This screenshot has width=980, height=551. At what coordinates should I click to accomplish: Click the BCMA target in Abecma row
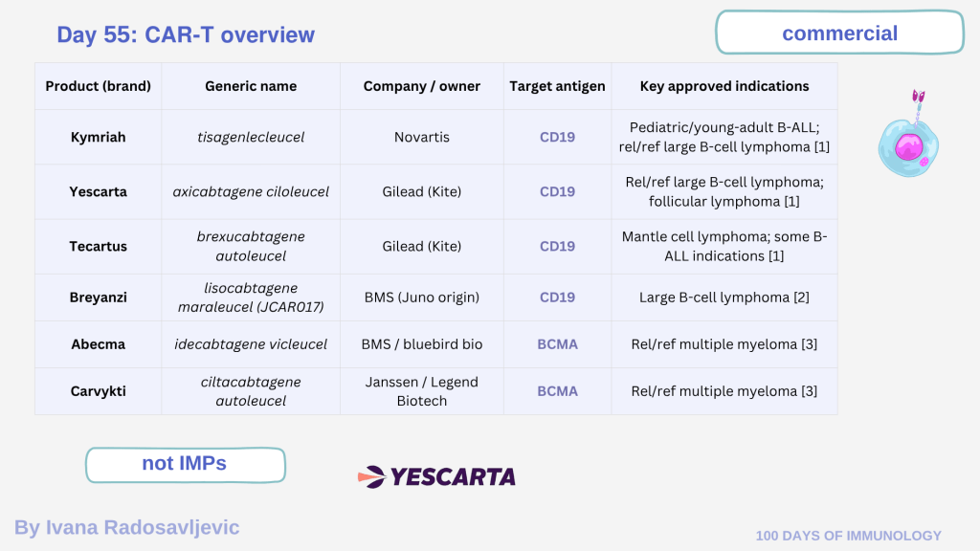[x=557, y=343]
